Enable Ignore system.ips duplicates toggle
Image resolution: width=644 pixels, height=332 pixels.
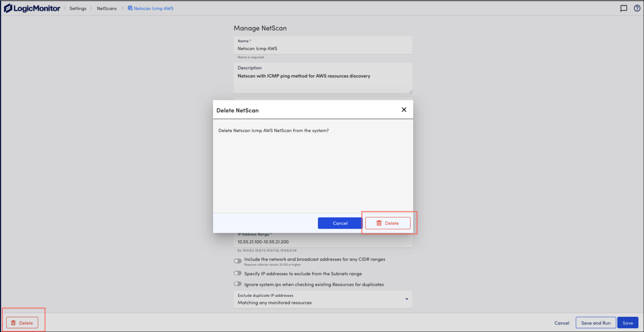pos(238,284)
